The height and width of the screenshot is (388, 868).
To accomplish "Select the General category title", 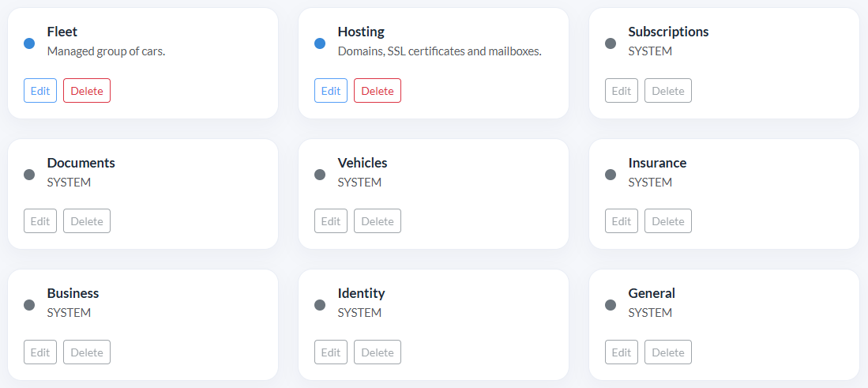I will (x=652, y=293).
